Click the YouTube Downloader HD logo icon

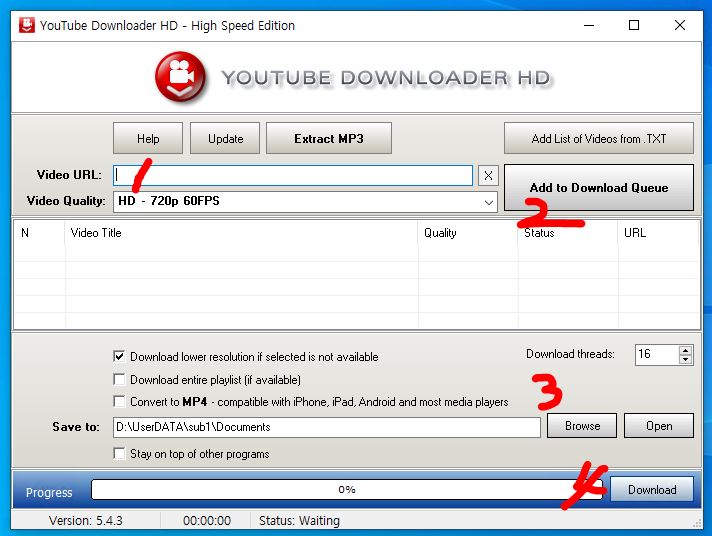181,76
